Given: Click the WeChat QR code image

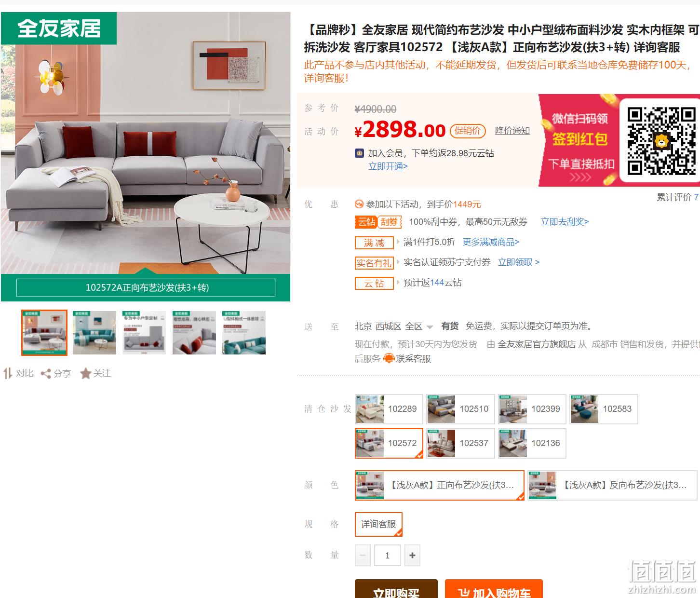Looking at the screenshot, I should pyautogui.click(x=661, y=140).
